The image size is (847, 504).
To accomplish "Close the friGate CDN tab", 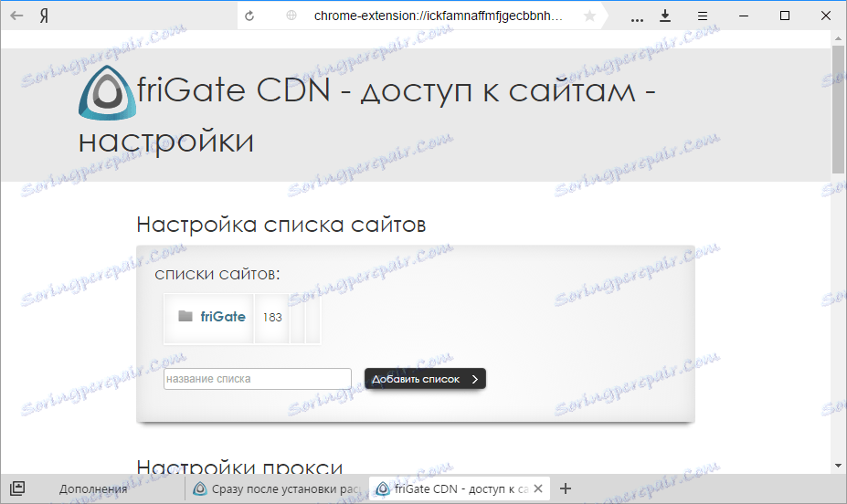I will click(538, 488).
